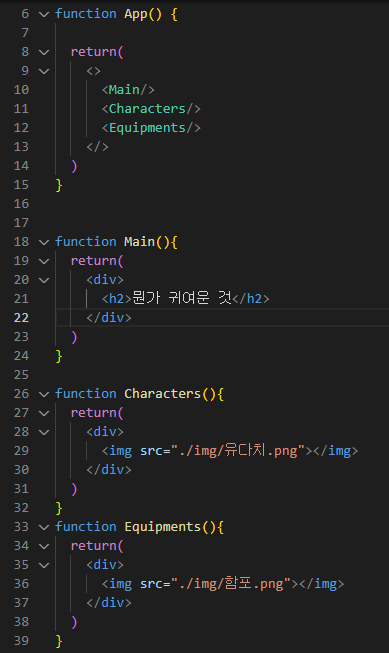Collapse the div fold chevron on line 20
Viewport: 389px width, 653px height.
(44, 280)
